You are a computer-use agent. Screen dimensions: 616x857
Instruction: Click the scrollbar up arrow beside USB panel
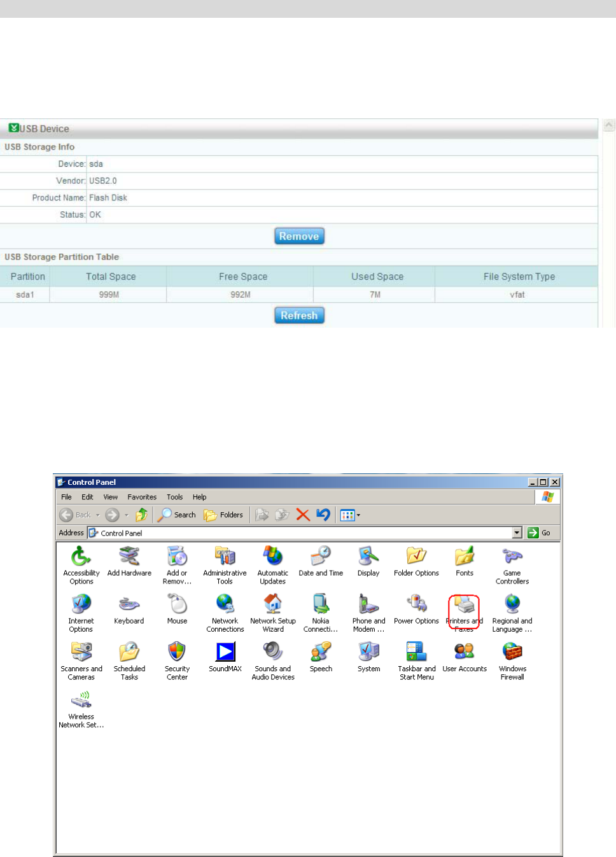[x=609, y=125]
